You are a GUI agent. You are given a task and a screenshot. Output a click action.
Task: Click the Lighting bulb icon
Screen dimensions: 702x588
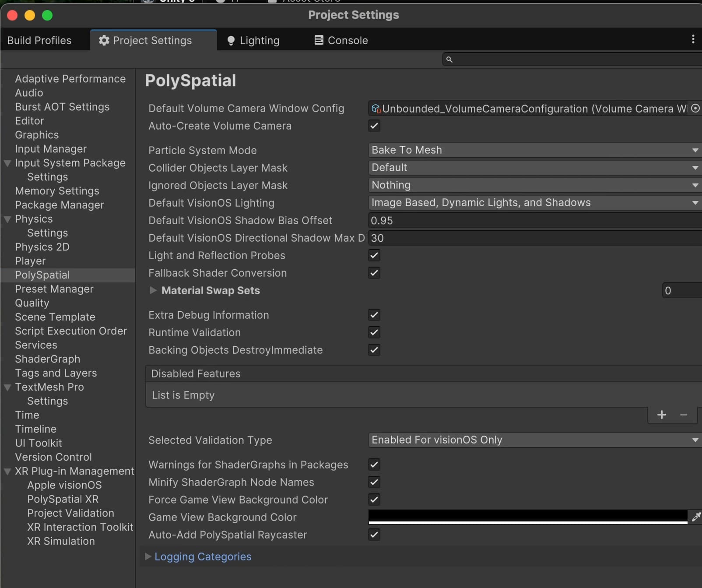231,40
